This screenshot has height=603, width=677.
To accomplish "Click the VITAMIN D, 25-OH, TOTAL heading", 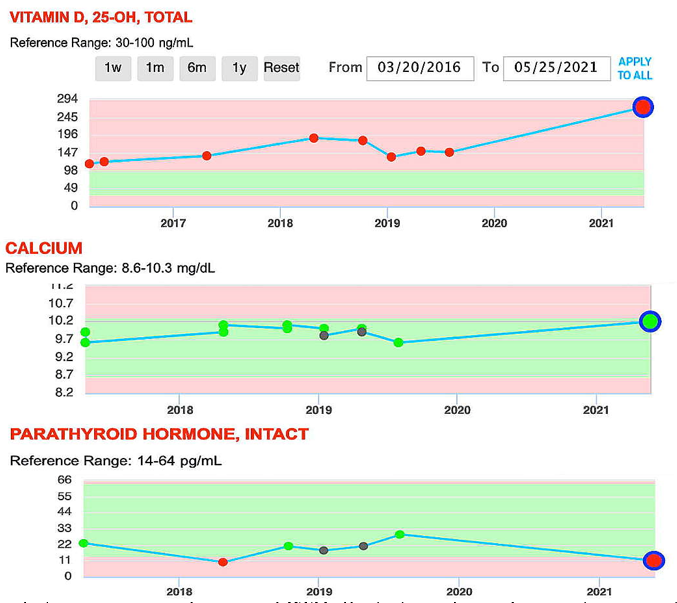I will coord(99,18).
